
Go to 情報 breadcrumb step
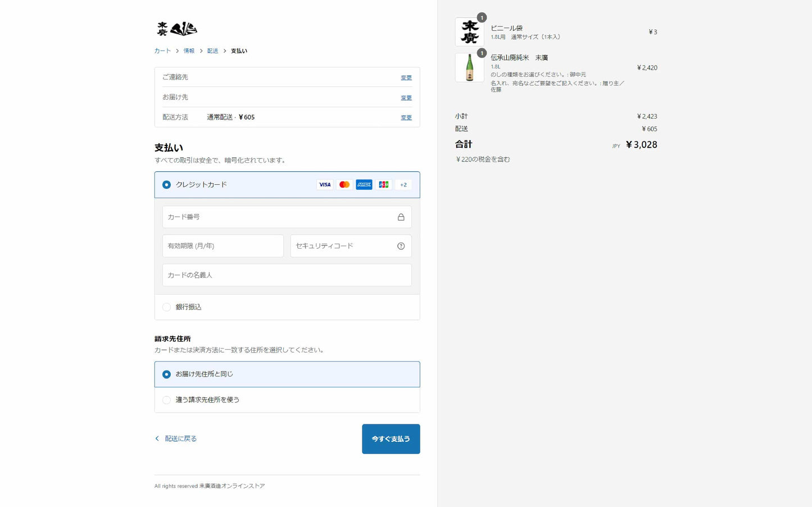point(189,51)
